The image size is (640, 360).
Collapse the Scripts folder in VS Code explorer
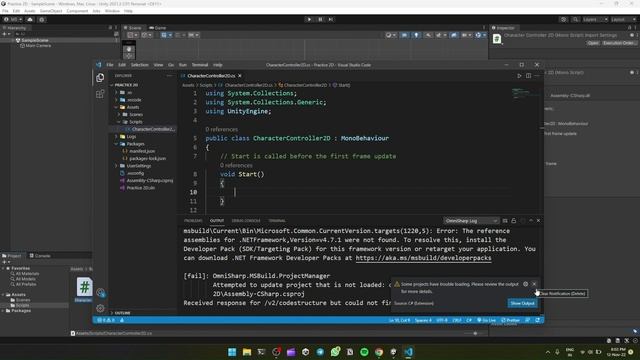coord(136,122)
